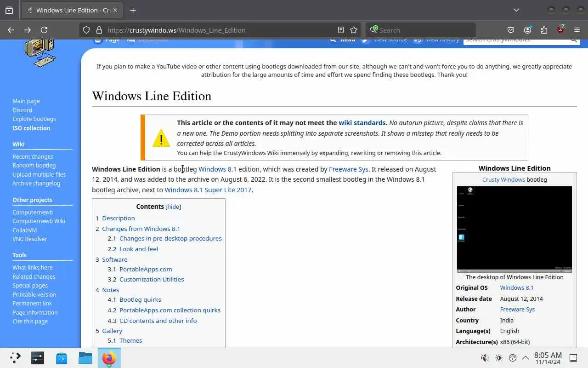Follow Windows 8.1 link in intro paragraph
Viewport: 588px width, 368px height.
[217, 169]
